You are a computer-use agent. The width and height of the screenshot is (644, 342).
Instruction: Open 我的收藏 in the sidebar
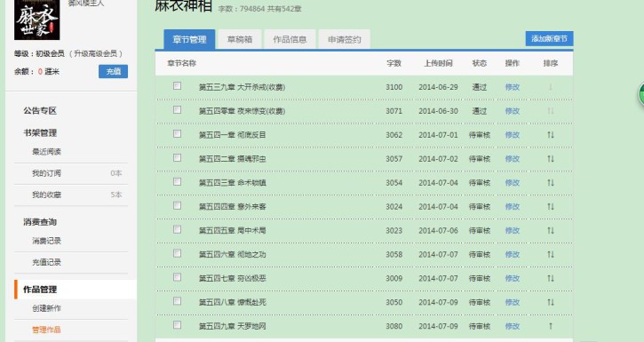pos(46,195)
